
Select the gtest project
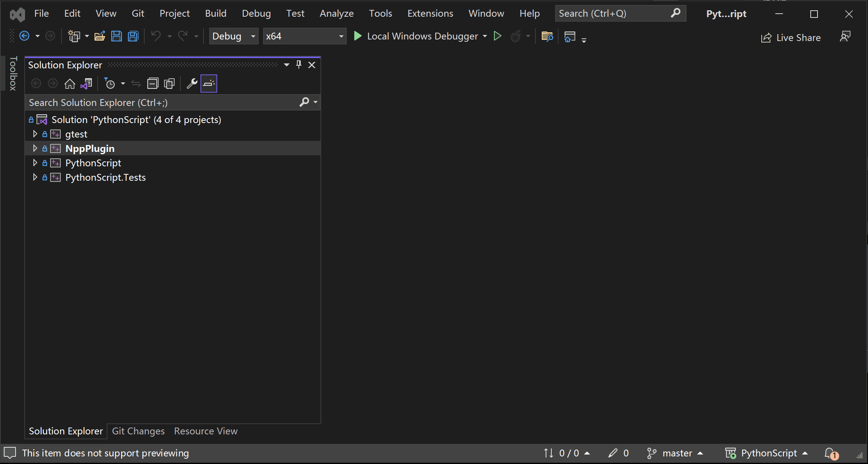click(x=76, y=134)
